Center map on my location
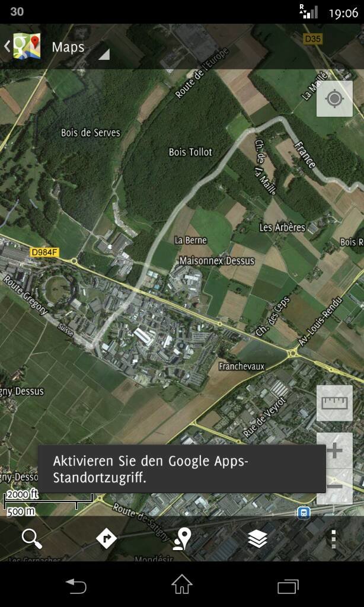 click(334, 98)
